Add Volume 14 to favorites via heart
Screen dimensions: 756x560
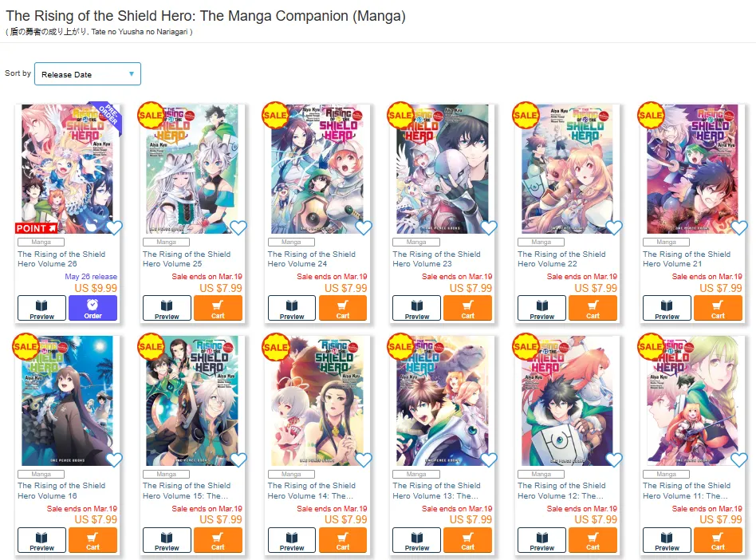point(364,459)
